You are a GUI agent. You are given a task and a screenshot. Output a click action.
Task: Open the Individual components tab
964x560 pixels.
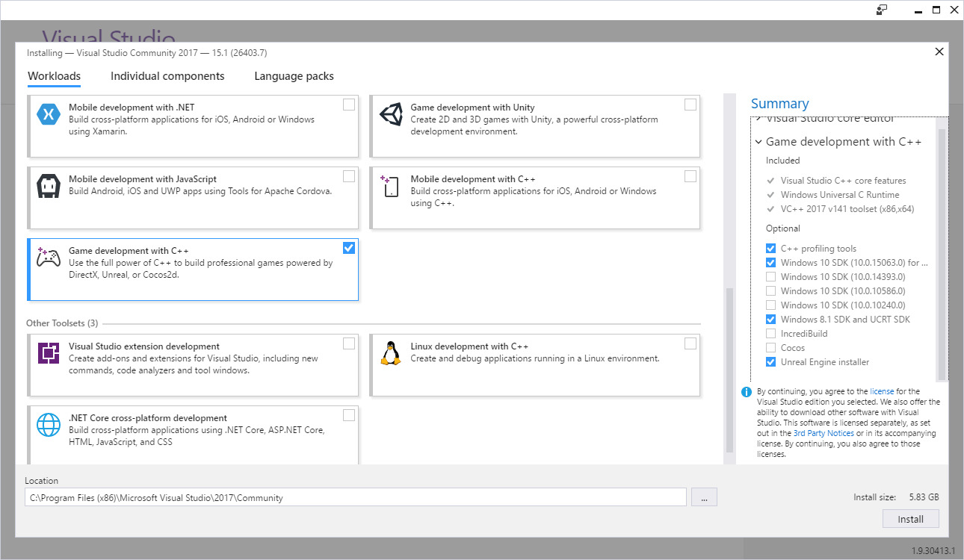coord(167,76)
